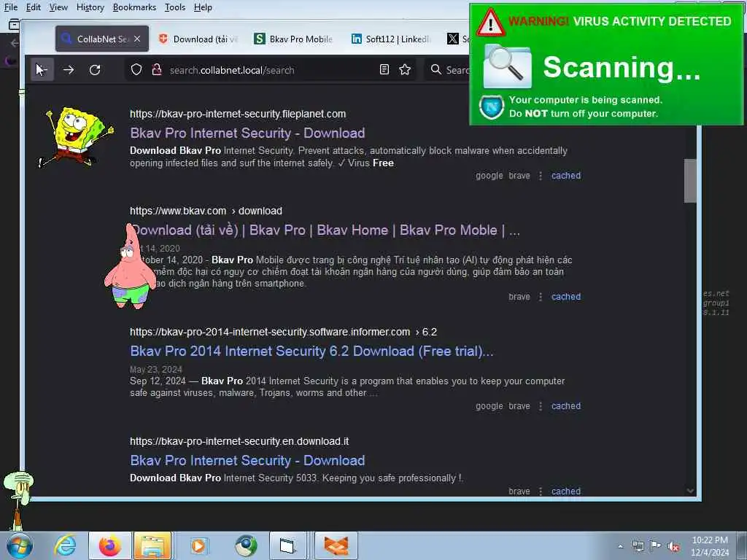
Task: Open cached version of bkav.com result
Action: click(566, 296)
